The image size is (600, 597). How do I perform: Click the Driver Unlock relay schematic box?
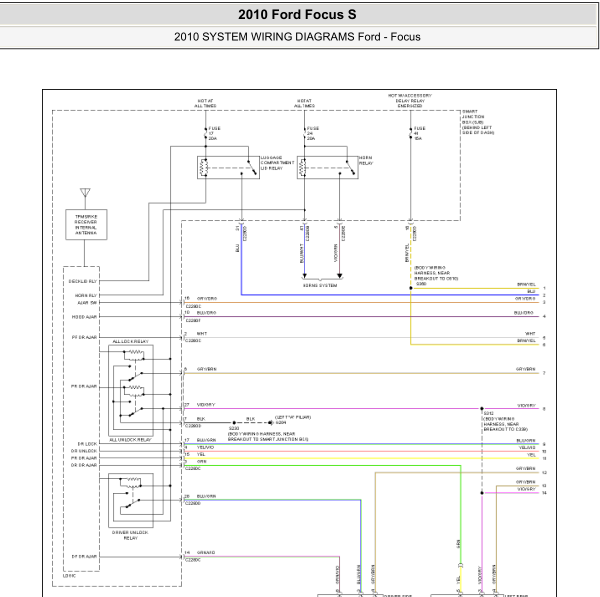[131, 500]
